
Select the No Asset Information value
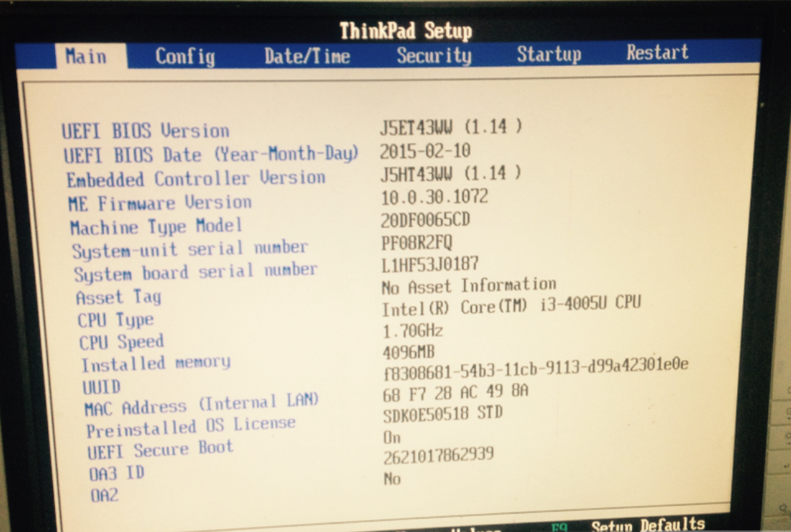pyautogui.click(x=469, y=286)
